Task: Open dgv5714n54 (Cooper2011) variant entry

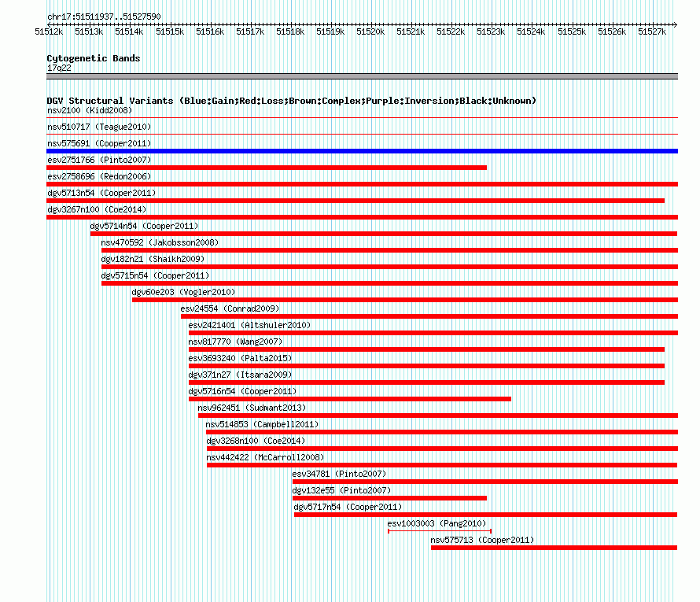Action: (x=144, y=226)
